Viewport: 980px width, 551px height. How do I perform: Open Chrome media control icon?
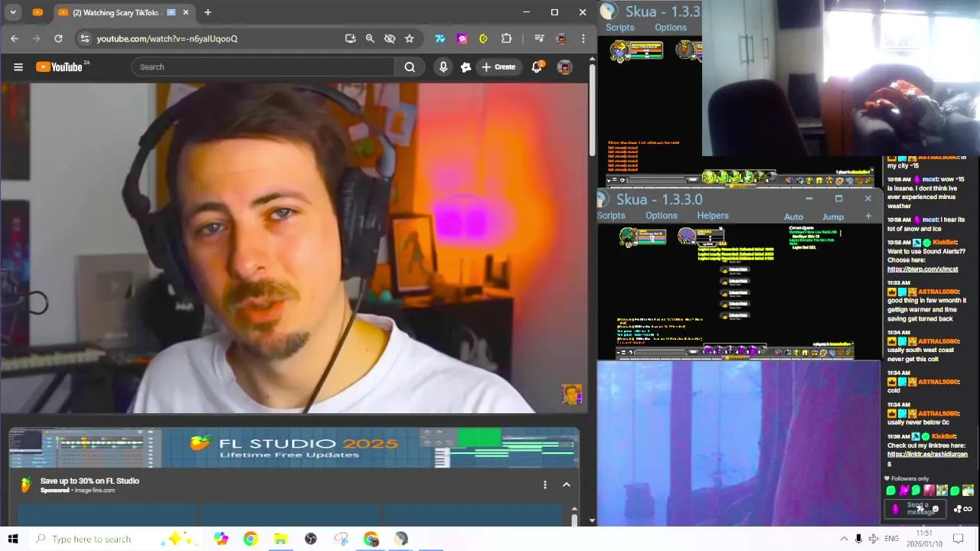click(539, 38)
